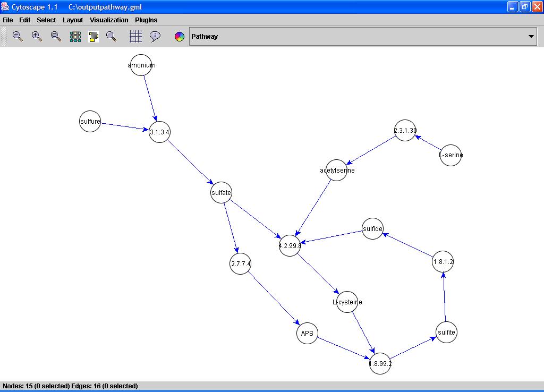Viewport: 544px width, 392px height.
Task: Click the zoom in magnifier icon
Action: [x=37, y=36]
